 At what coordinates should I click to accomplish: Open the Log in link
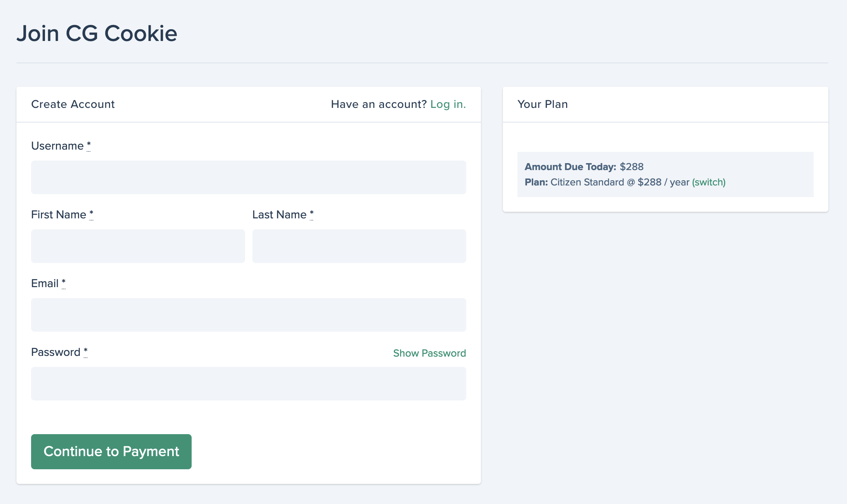pos(448,104)
